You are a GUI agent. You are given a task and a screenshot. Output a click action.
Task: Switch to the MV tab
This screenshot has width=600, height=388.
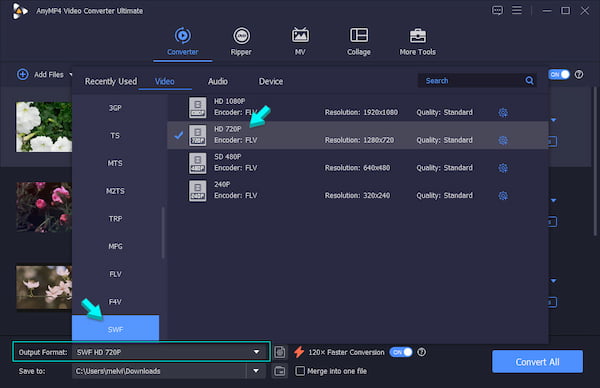click(300, 41)
